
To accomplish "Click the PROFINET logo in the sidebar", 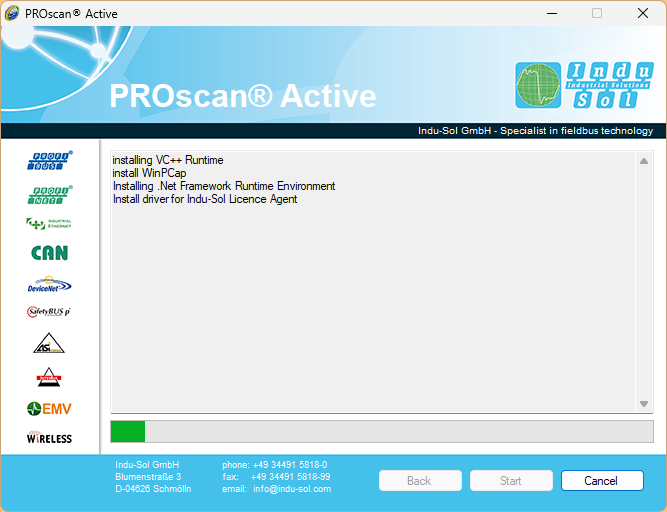I will (50, 195).
